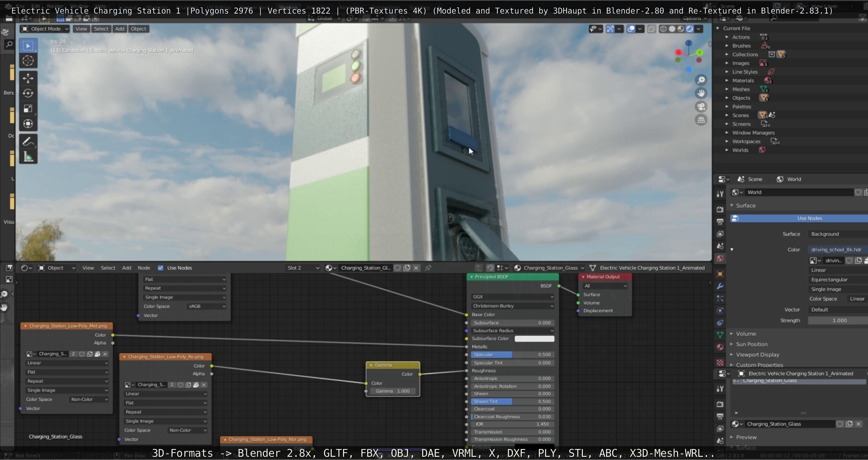Screen dimensions: 868x460
Task: Open Object Mode dropdown
Action: point(45,29)
